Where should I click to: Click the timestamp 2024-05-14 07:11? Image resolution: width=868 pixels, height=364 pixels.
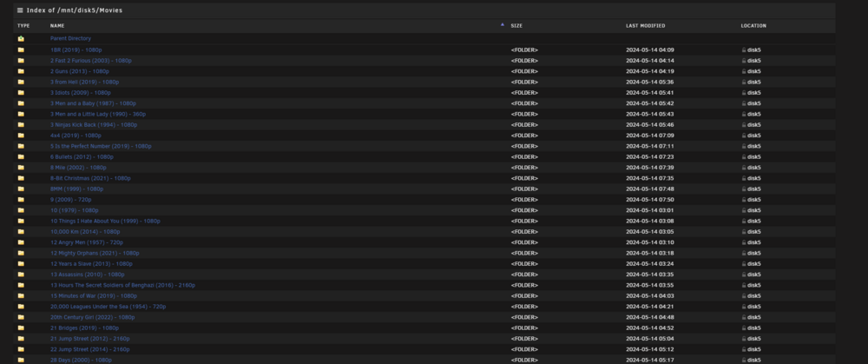point(650,146)
